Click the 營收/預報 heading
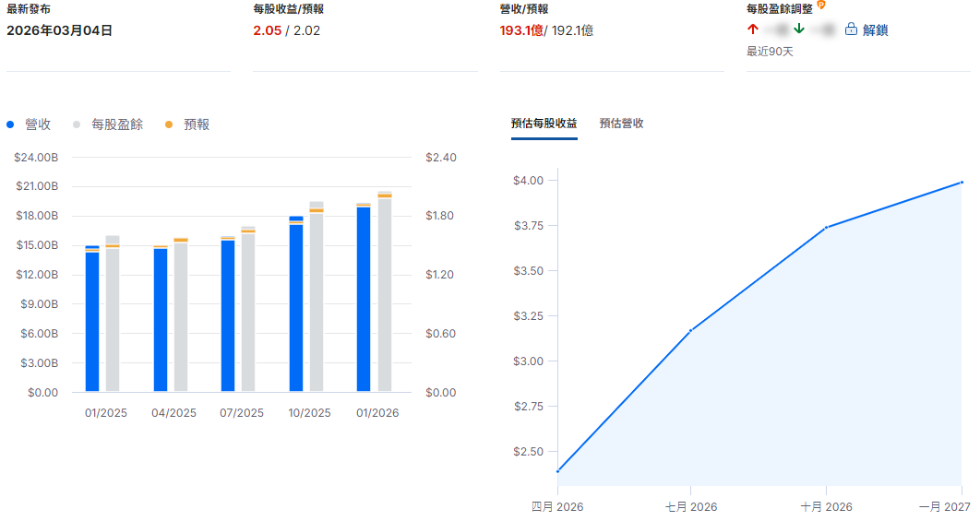The width and height of the screenshot is (980, 521). 524,8
